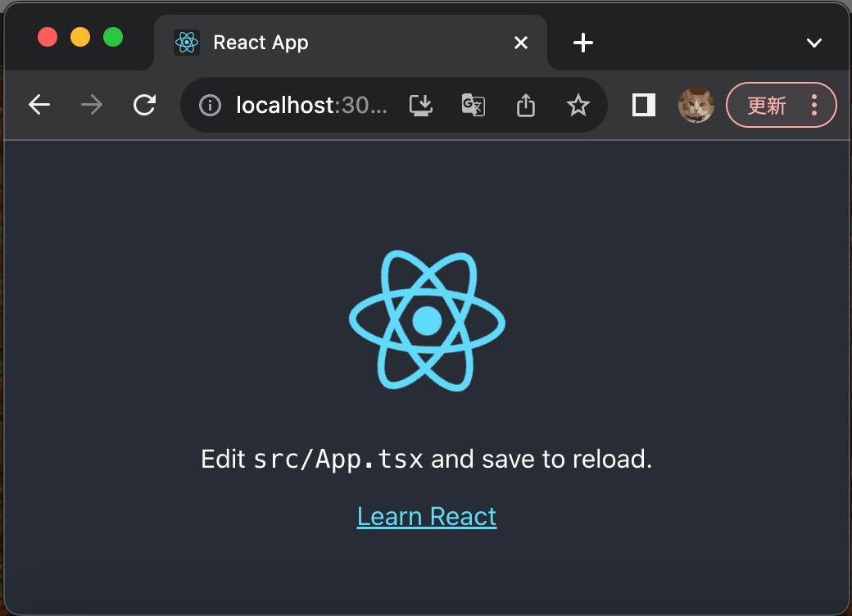Toggle the browser side panel
852x616 pixels.
click(x=643, y=105)
